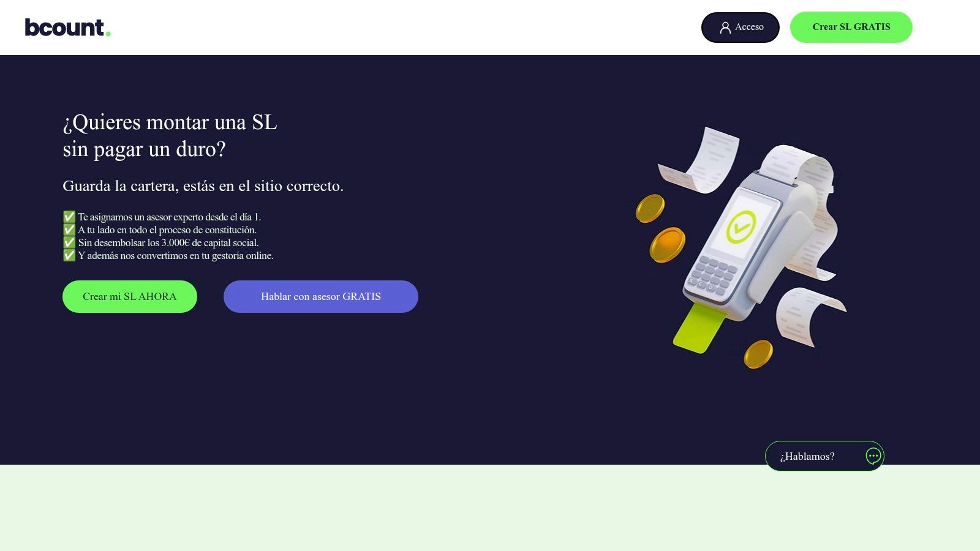Click the user icon in Acceso button

tap(725, 28)
